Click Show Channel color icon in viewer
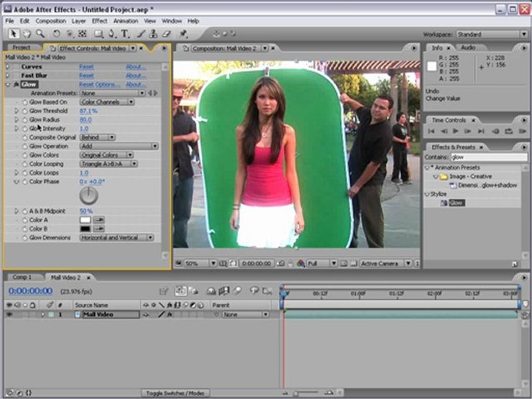Viewport: 532px width, 399px height. 301,263
